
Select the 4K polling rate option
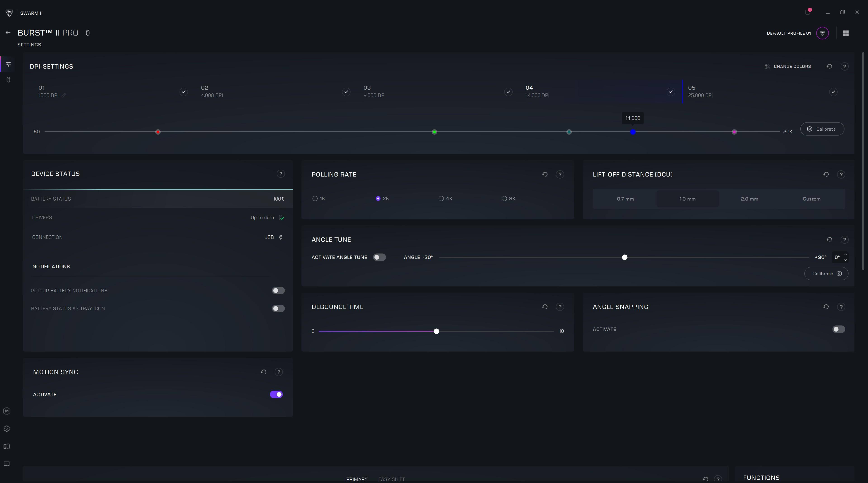441,199
